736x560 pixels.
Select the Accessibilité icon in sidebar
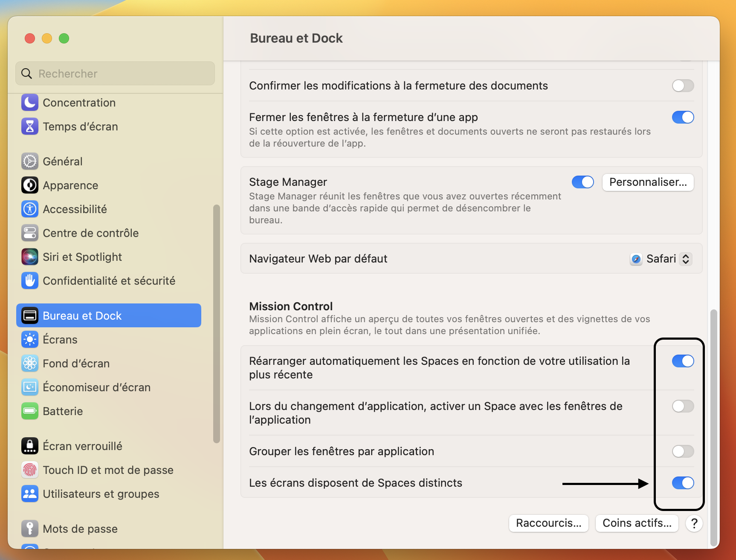point(30,209)
